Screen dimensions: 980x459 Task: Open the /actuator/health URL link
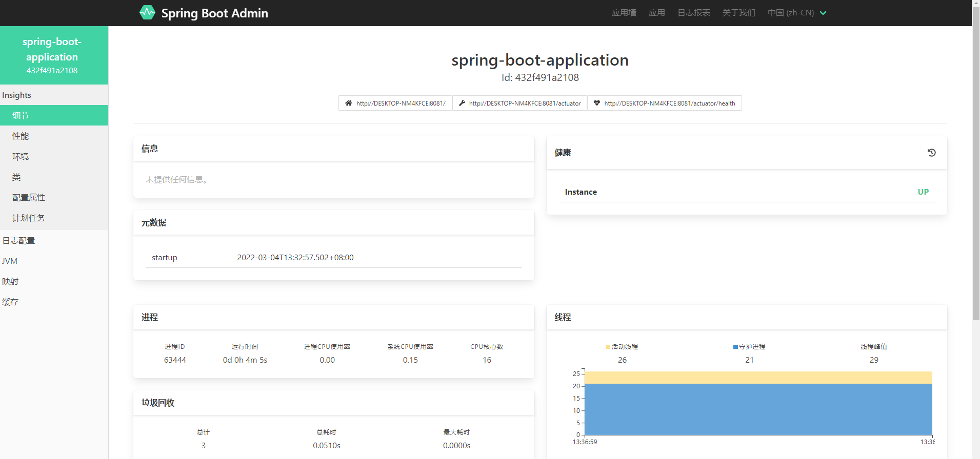point(665,103)
